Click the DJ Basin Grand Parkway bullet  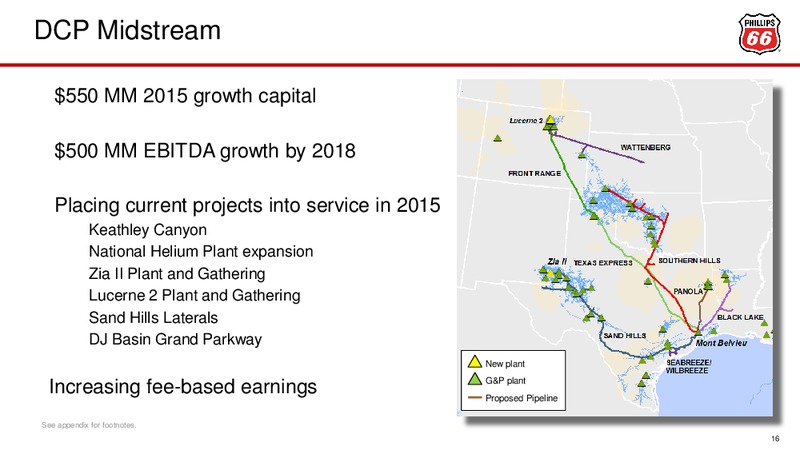pyautogui.click(x=175, y=339)
